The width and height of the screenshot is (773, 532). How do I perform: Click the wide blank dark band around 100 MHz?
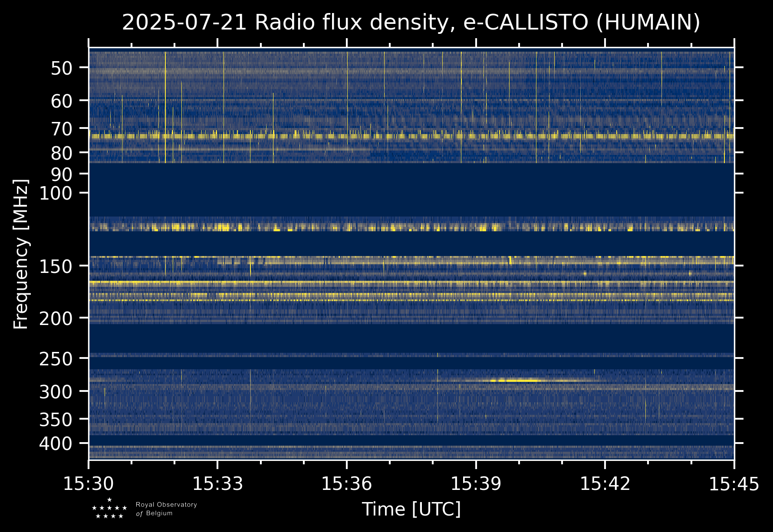click(411, 190)
